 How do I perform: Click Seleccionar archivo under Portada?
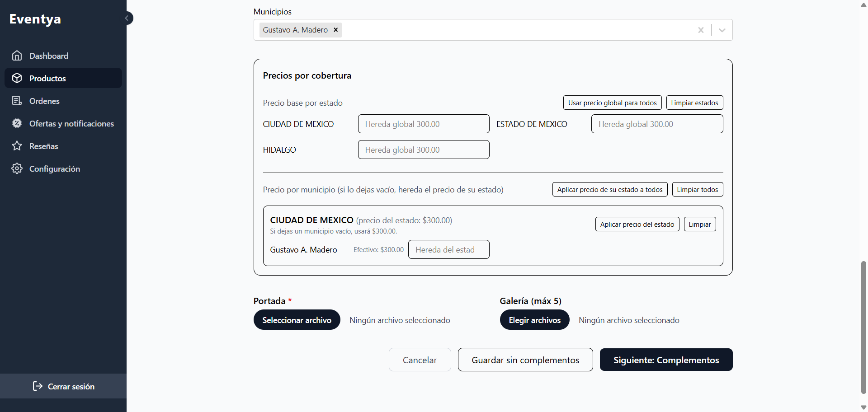tap(297, 319)
